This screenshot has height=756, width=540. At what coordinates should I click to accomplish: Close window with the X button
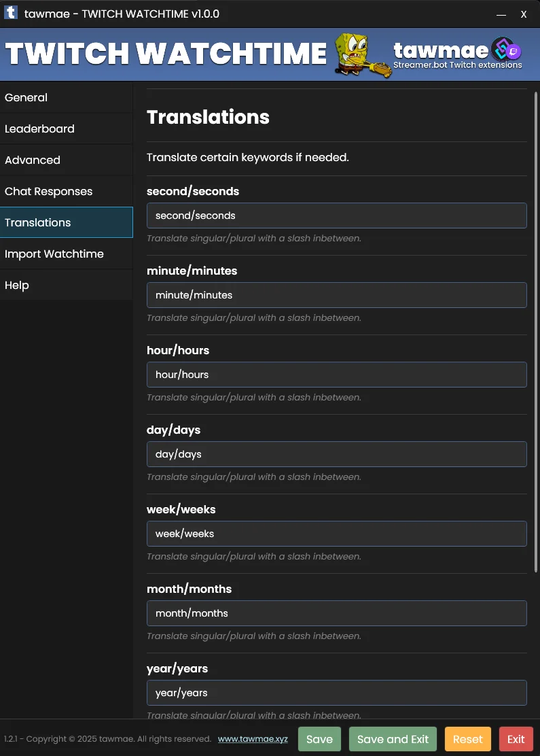point(524,14)
